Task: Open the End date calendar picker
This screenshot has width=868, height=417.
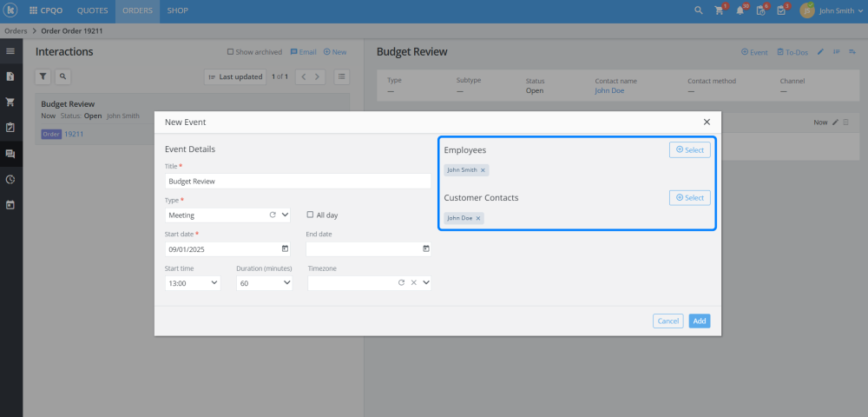Action: tap(425, 248)
